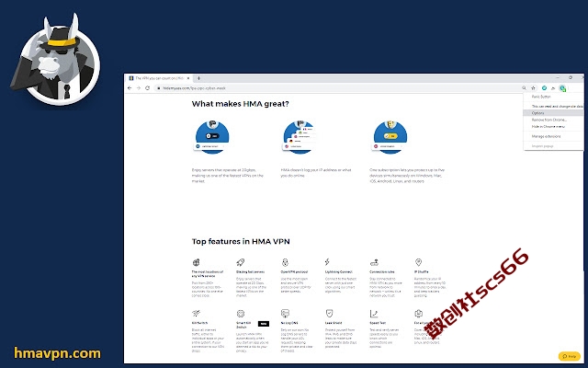Screen dimensions: 588x368
Task: Click the Kill Switch icon
Action: coord(196,313)
